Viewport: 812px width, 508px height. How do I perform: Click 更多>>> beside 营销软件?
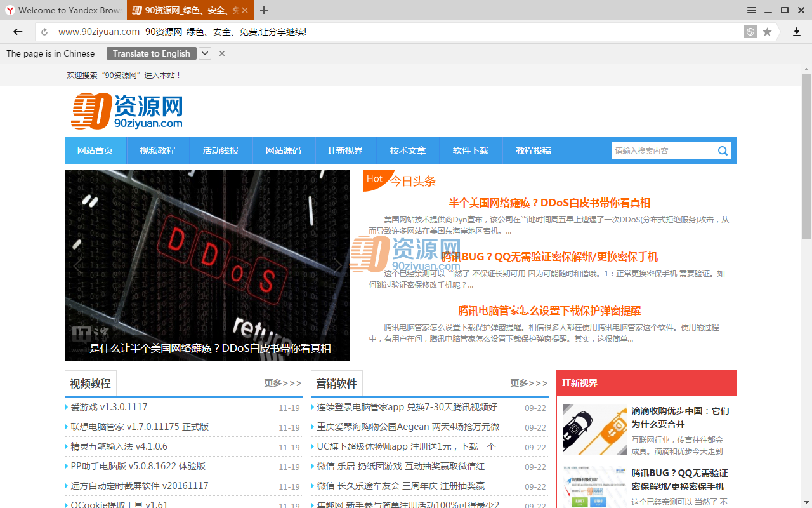click(529, 383)
